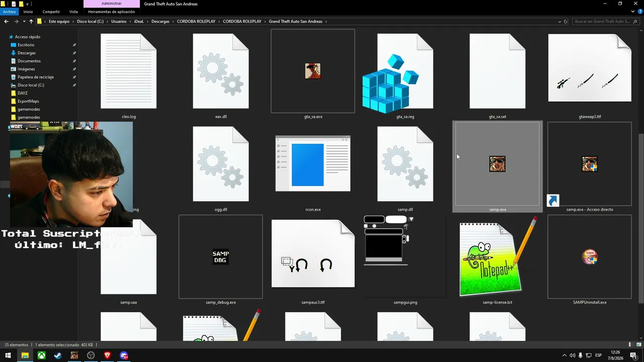
Task: Expand the chevron after Este equipo breadcrumb
Action: click(x=73, y=22)
